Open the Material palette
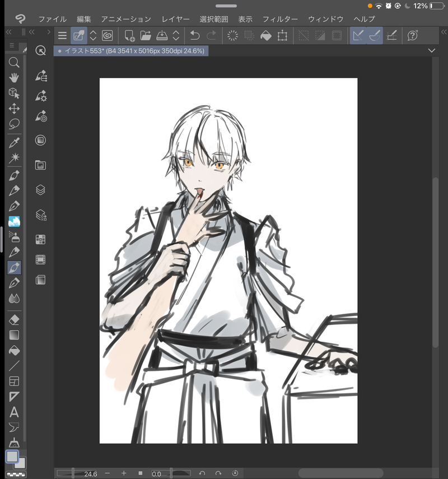 tap(40, 165)
